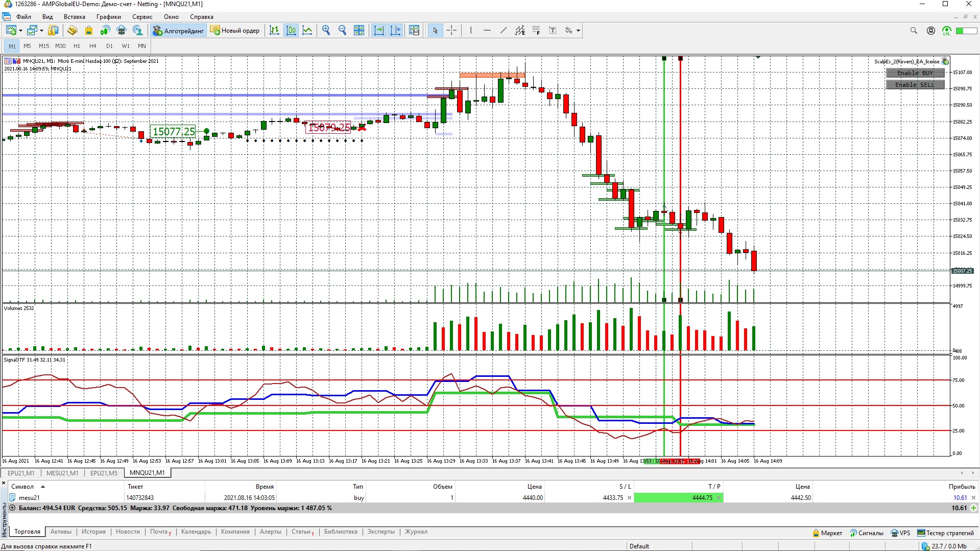The height and width of the screenshot is (551, 980).
Task: Open VPS in the bottom panel
Action: click(900, 533)
